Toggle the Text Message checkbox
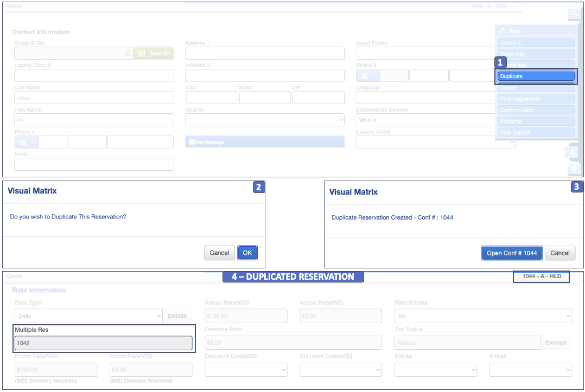Viewport: 585px width, 392px height. [192, 142]
